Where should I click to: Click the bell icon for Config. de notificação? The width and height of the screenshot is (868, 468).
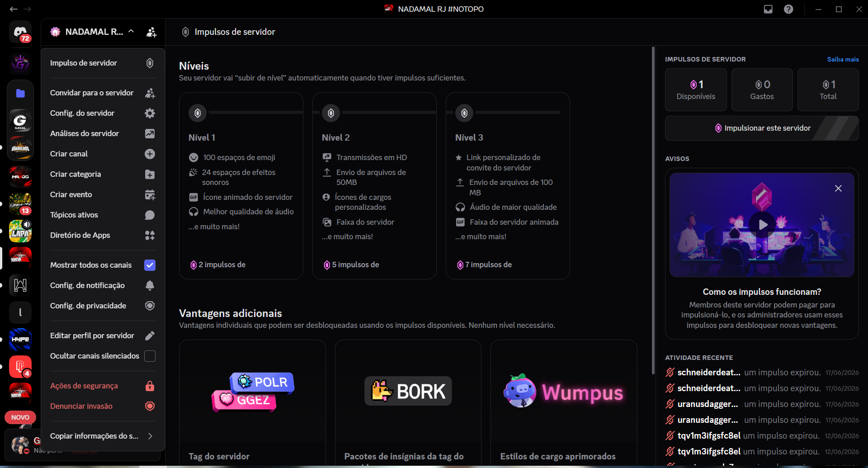(x=150, y=285)
